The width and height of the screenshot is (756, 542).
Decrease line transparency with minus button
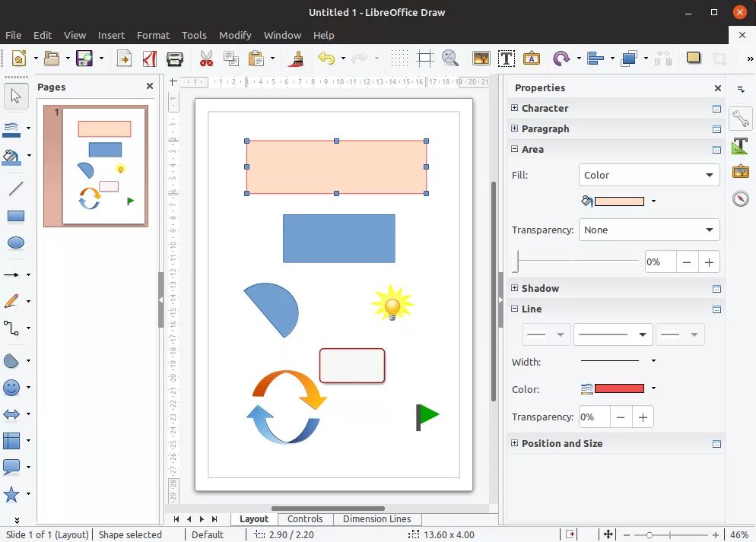(x=621, y=417)
